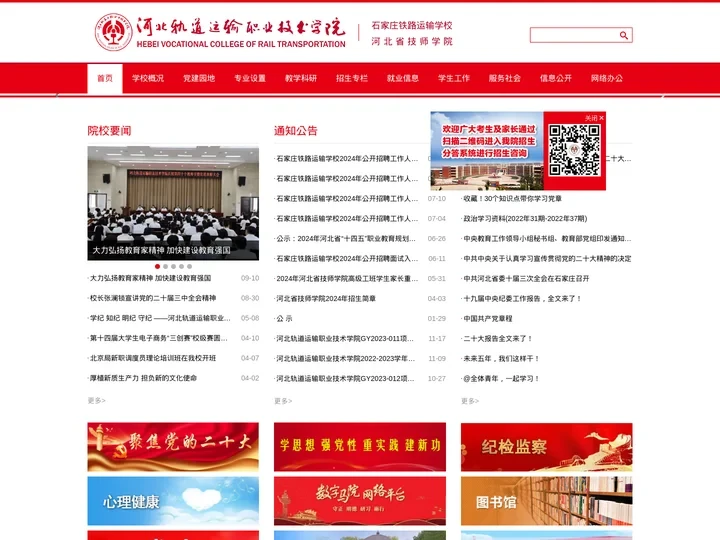720x540 pixels.
Task: Open notice 河北省技师学院2024年招生简章
Action: 326,298
